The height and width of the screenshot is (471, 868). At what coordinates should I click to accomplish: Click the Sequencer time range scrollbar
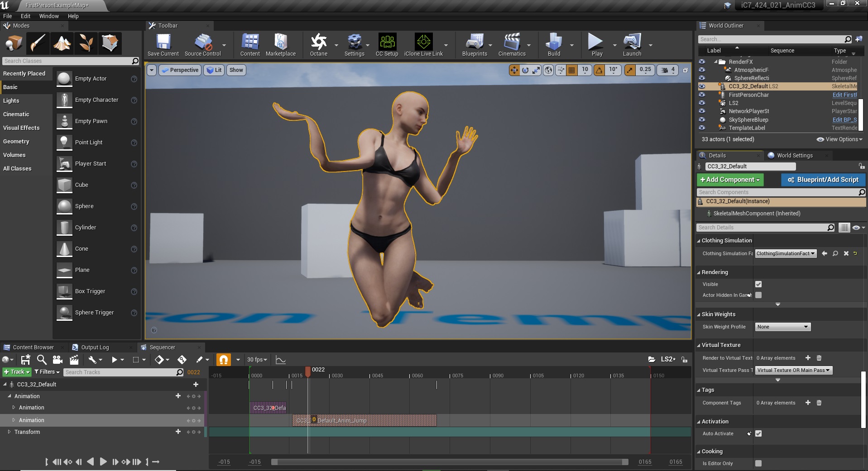(x=450, y=462)
